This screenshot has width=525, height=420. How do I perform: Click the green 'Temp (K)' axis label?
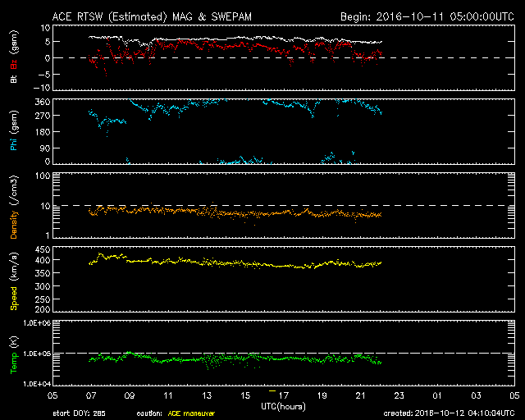[13, 354]
